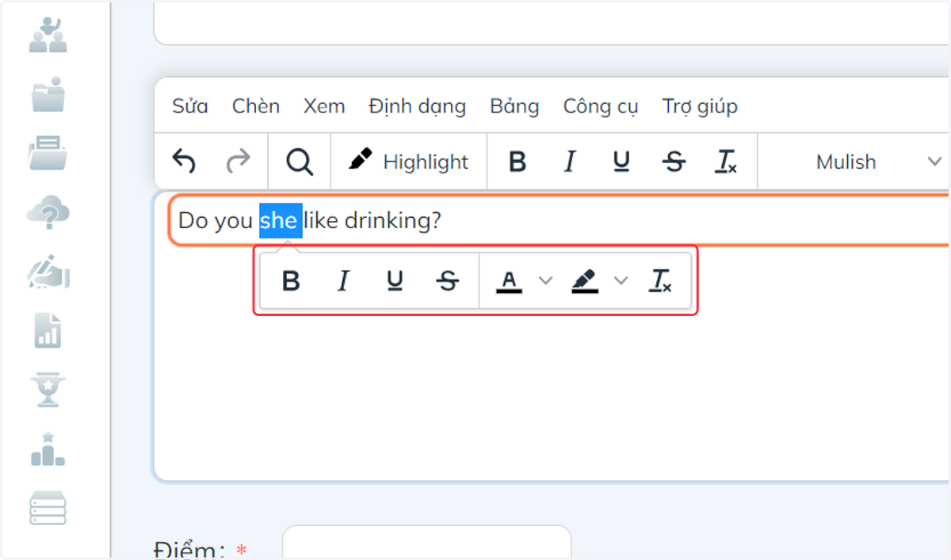Image resolution: width=951 pixels, height=560 pixels.
Task: Apply background highlight color in floating toolbar
Action: (585, 280)
